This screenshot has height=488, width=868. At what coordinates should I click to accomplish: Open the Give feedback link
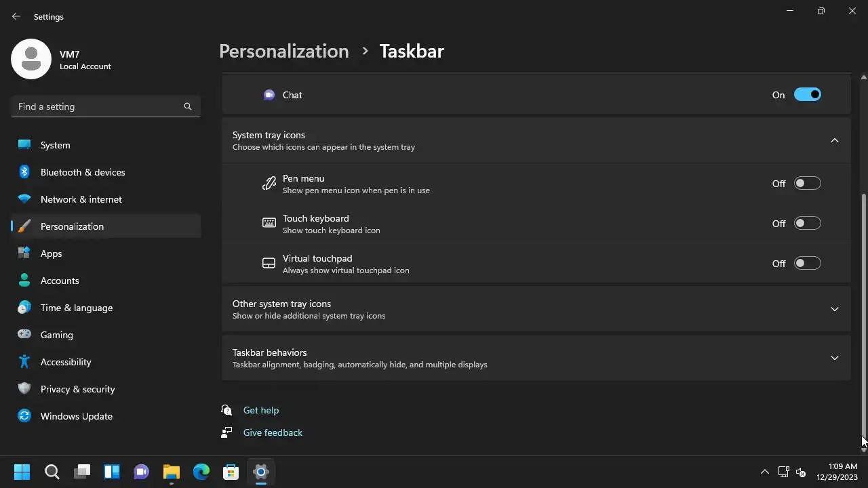click(x=273, y=432)
